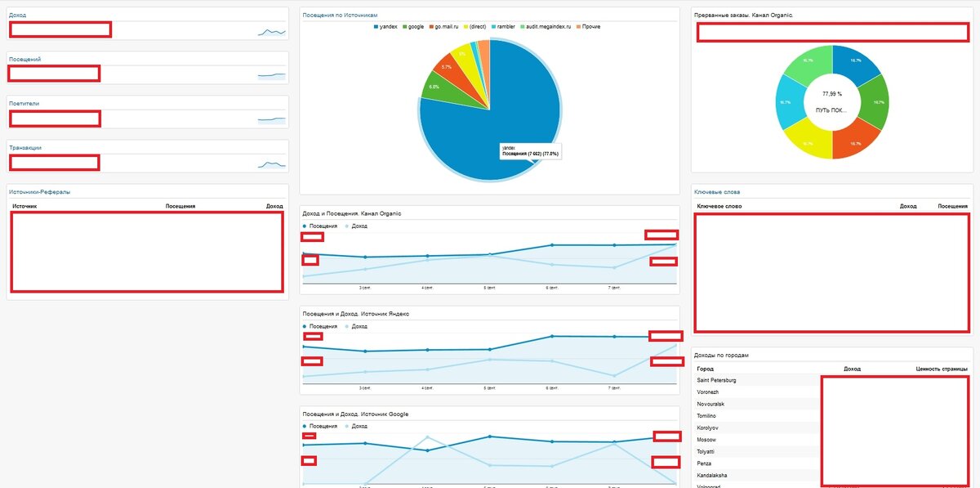Image resolution: width=980 pixels, height=488 pixels.
Task: Click the Город column header
Action: pyautogui.click(x=705, y=369)
